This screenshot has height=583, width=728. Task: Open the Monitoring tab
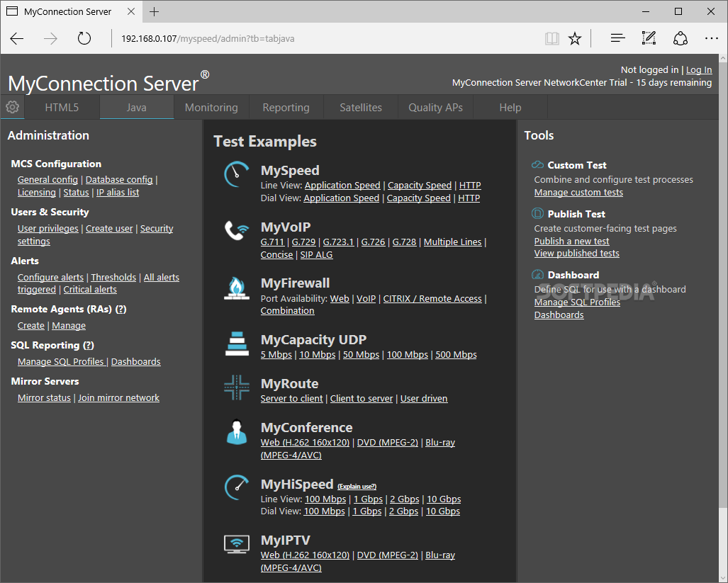[x=211, y=107]
